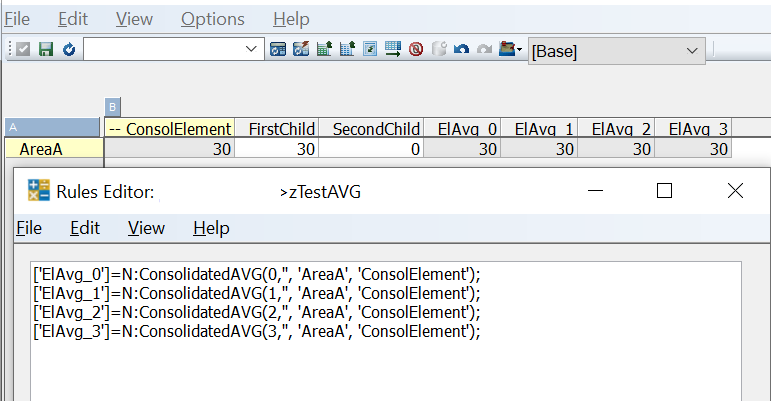Toggle the suppress zeros red icon

416,49
